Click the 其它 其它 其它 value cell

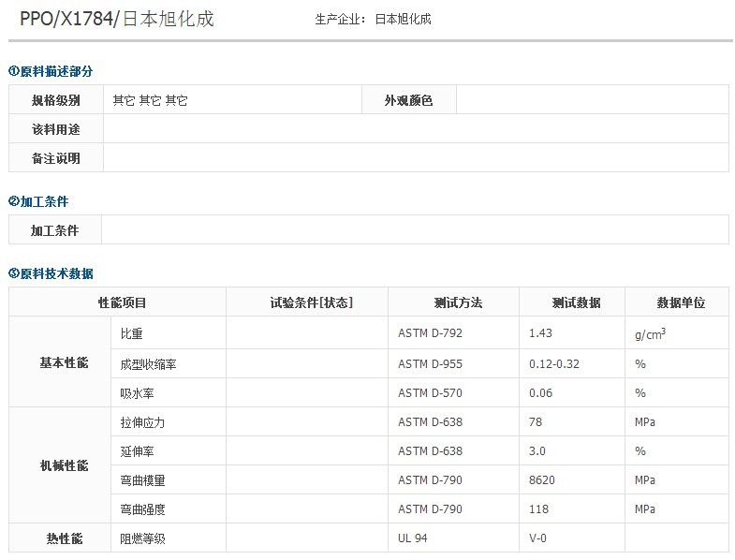[232, 100]
